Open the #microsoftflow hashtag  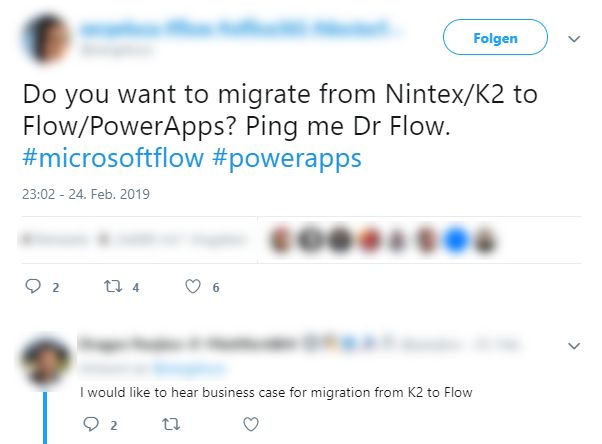pos(113,158)
